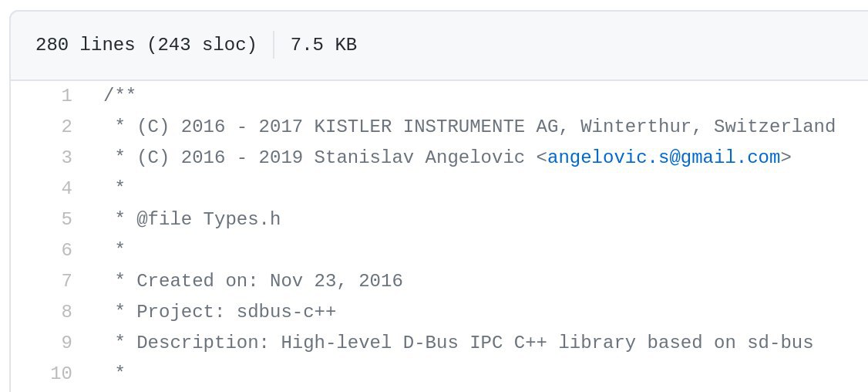
Task: Select line number 1
Action: coord(66,96)
